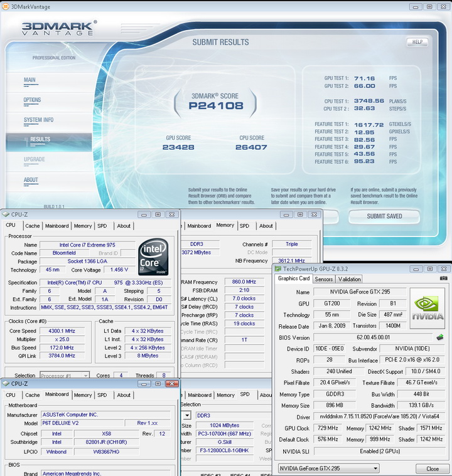Image resolution: width=452 pixels, height=476 pixels.
Task: Click the Bandwidth 139.1 GB/s value
Action: (421, 405)
